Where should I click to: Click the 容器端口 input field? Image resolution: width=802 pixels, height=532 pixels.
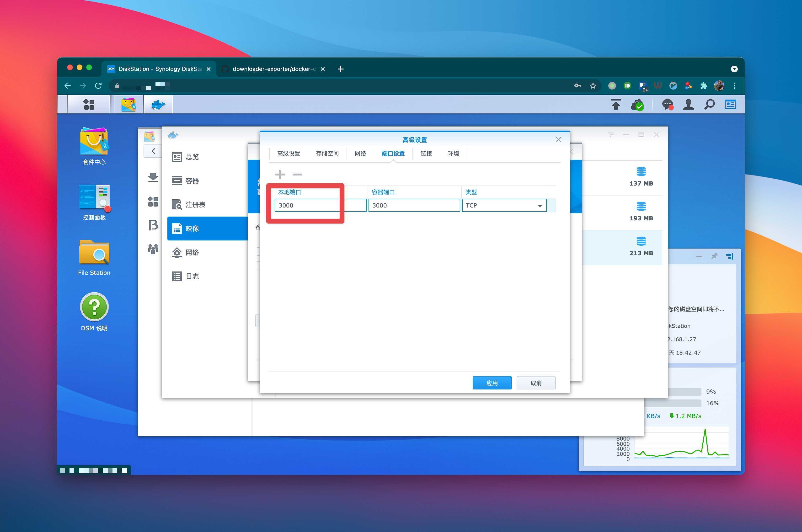point(414,205)
